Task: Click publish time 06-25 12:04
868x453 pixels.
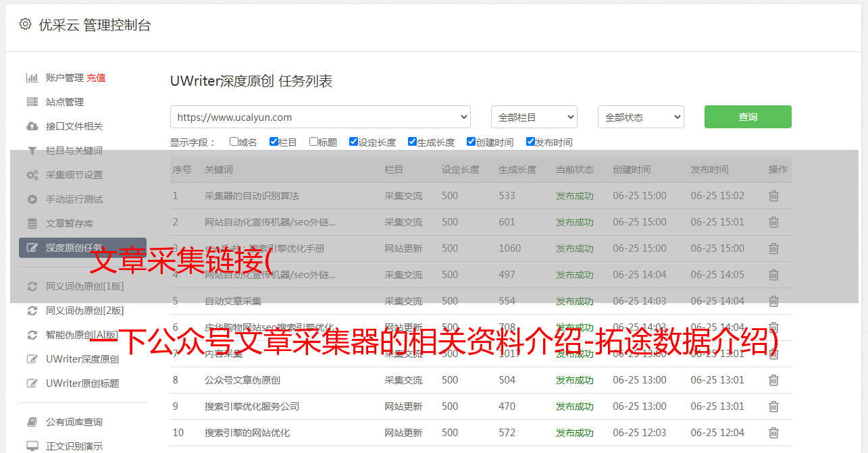Action: tap(717, 433)
